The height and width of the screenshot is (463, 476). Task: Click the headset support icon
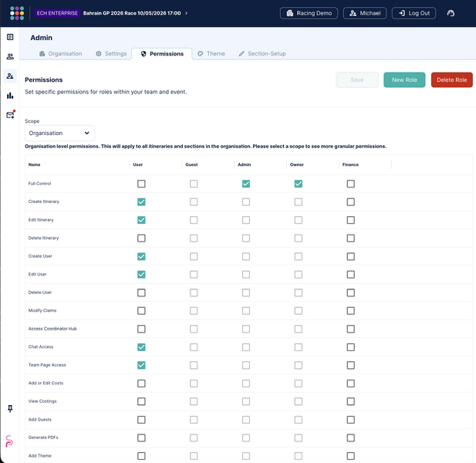pos(451,13)
